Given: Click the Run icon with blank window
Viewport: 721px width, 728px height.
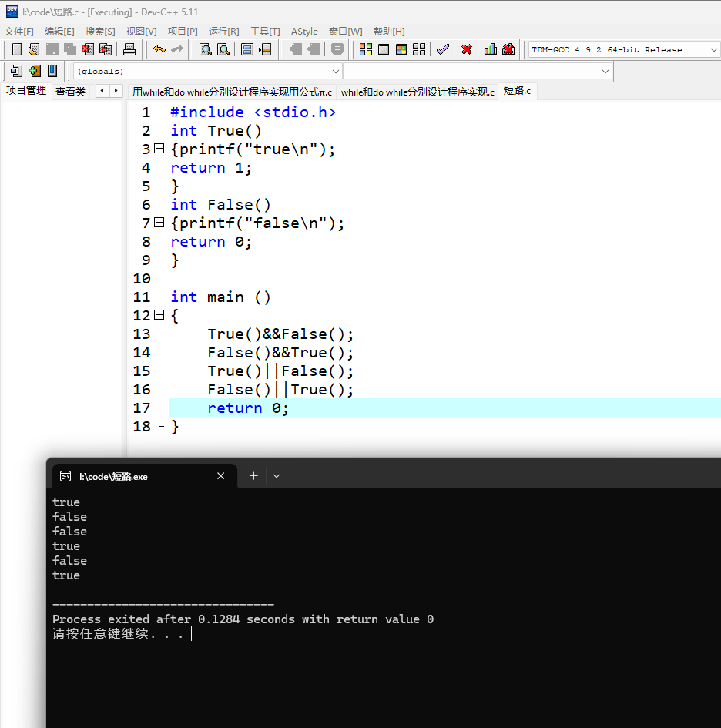Looking at the screenshot, I should pyautogui.click(x=384, y=49).
